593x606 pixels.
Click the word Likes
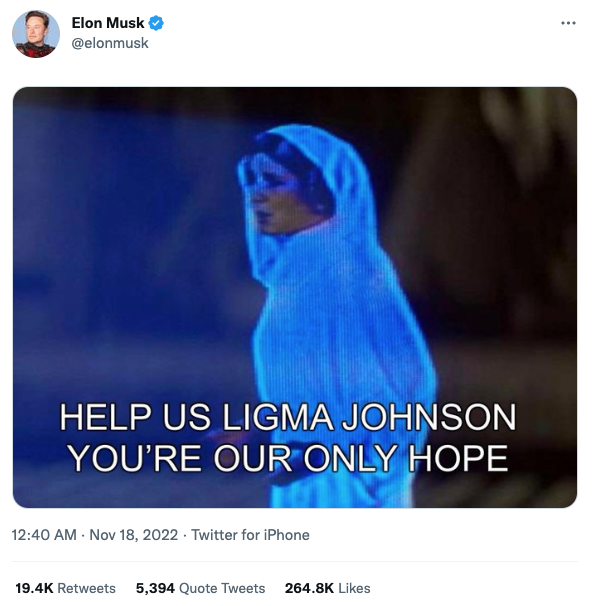354,588
